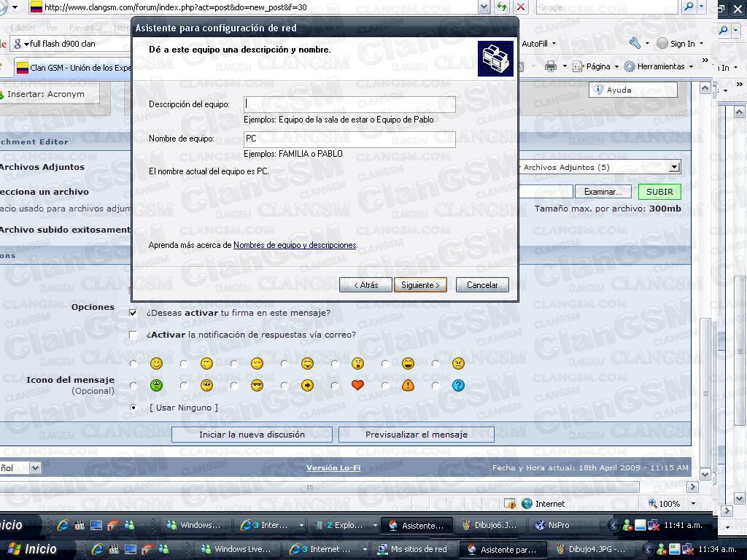Click the Siguiente button in the wizard
747x560 pixels.
(x=420, y=284)
